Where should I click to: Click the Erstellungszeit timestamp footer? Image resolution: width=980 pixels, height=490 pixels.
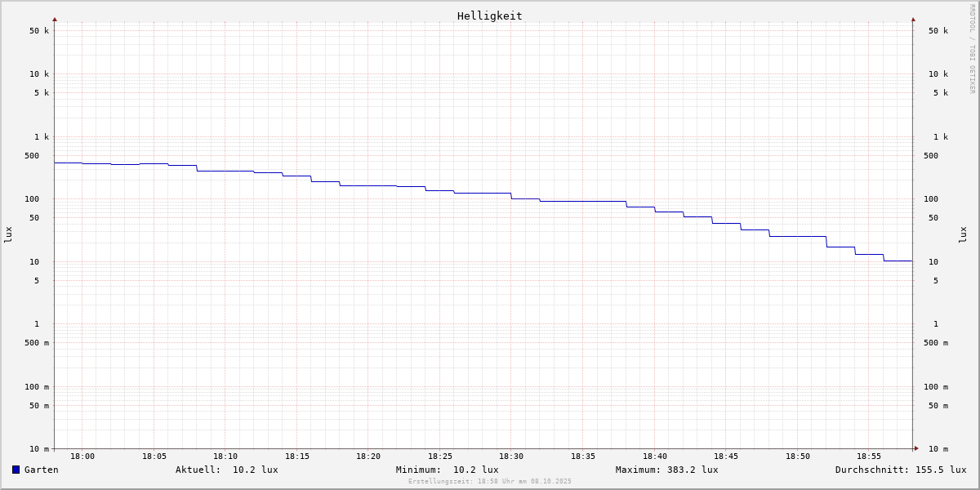click(x=490, y=482)
